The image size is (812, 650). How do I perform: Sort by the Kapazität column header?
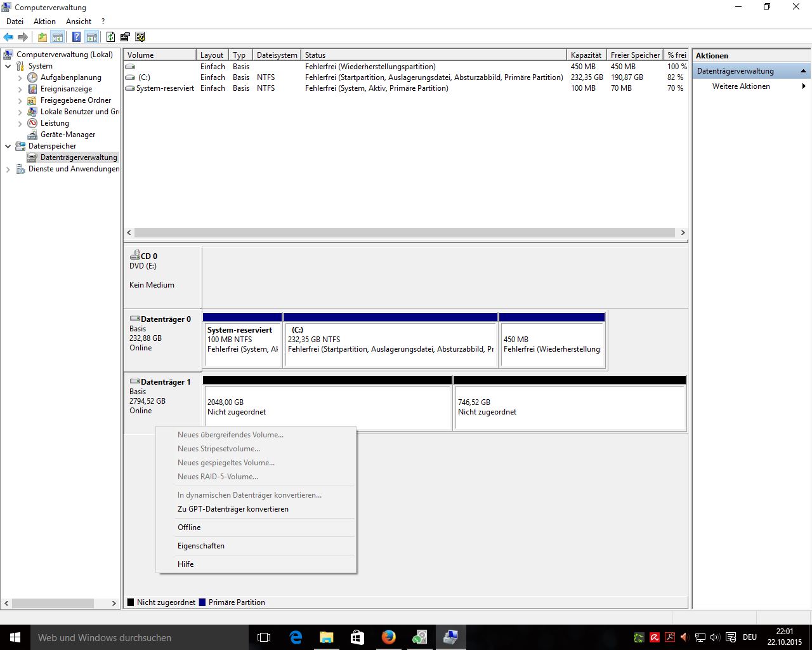(x=586, y=55)
